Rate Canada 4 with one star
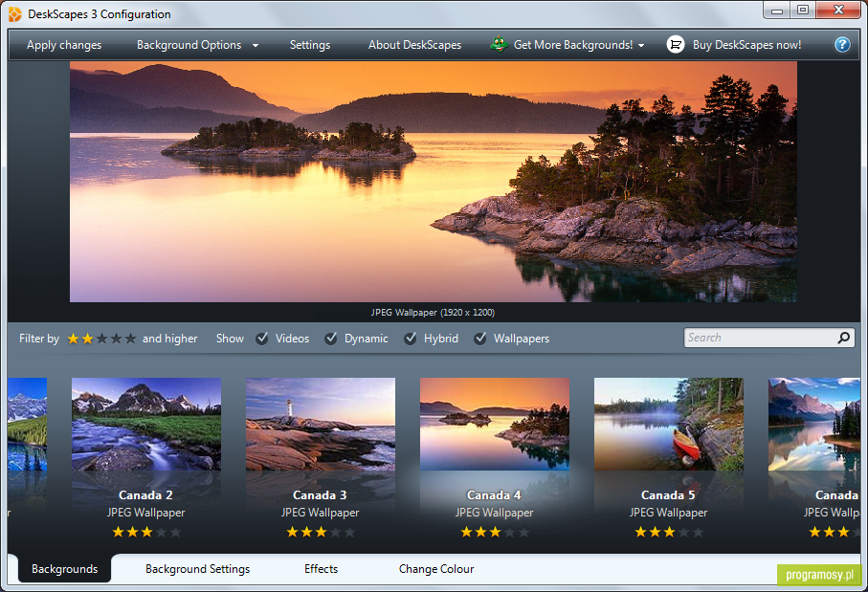868x592 pixels. point(467,533)
